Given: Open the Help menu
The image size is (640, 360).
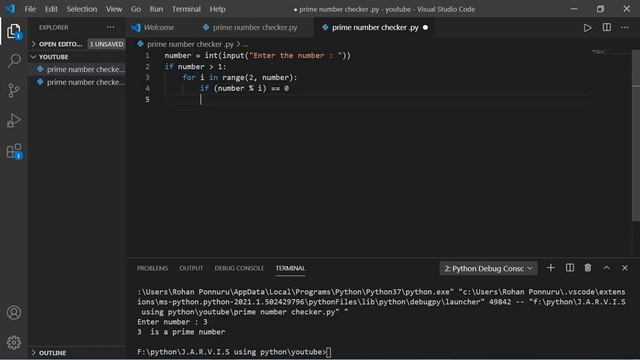Looking at the screenshot, I should (x=217, y=9).
